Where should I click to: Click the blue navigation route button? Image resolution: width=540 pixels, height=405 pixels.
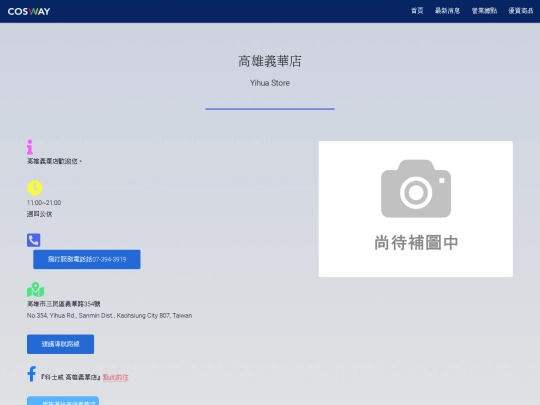click(x=60, y=344)
